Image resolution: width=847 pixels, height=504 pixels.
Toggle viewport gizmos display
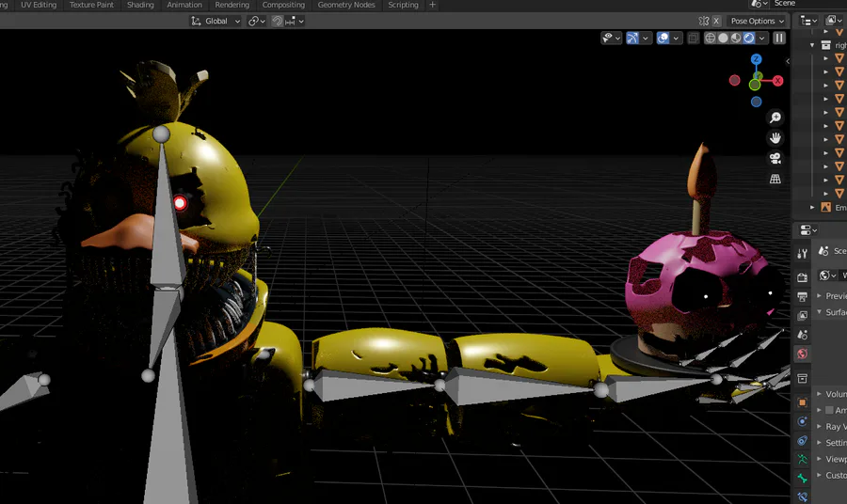point(632,38)
